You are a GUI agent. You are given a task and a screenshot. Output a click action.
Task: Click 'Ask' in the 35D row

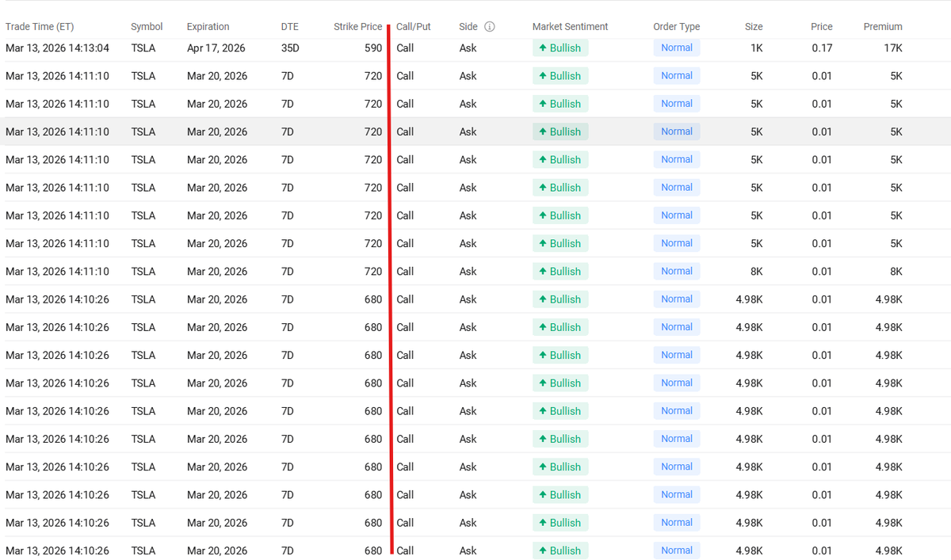468,48
